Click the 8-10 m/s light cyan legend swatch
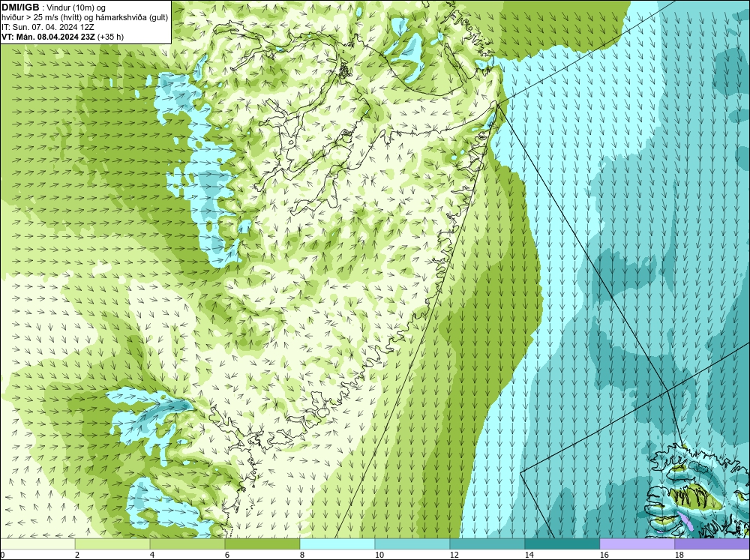This screenshot has width=750, height=560. [337, 544]
